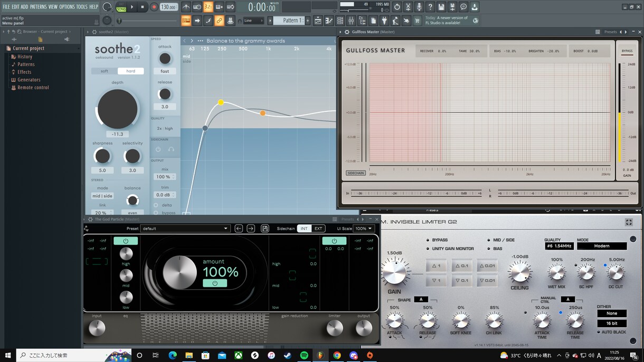Screen dimensions: 644x362
Task: Open the TOOLS menu
Action: click(x=82, y=6)
